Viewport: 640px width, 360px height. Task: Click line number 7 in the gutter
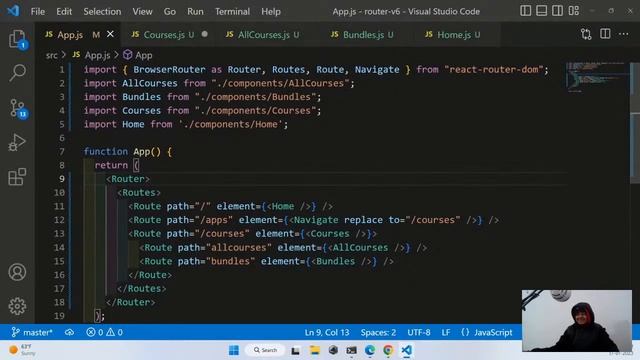tap(62, 152)
